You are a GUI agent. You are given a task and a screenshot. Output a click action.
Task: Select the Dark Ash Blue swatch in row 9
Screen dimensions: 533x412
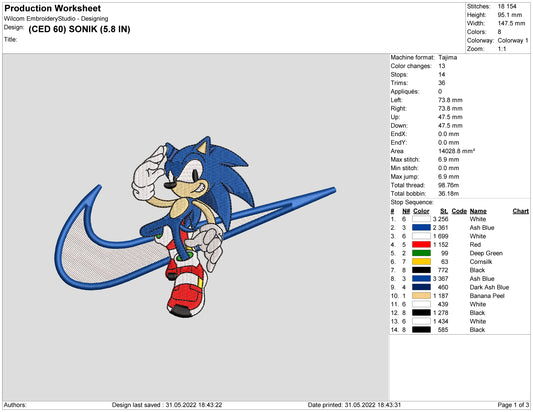click(421, 287)
